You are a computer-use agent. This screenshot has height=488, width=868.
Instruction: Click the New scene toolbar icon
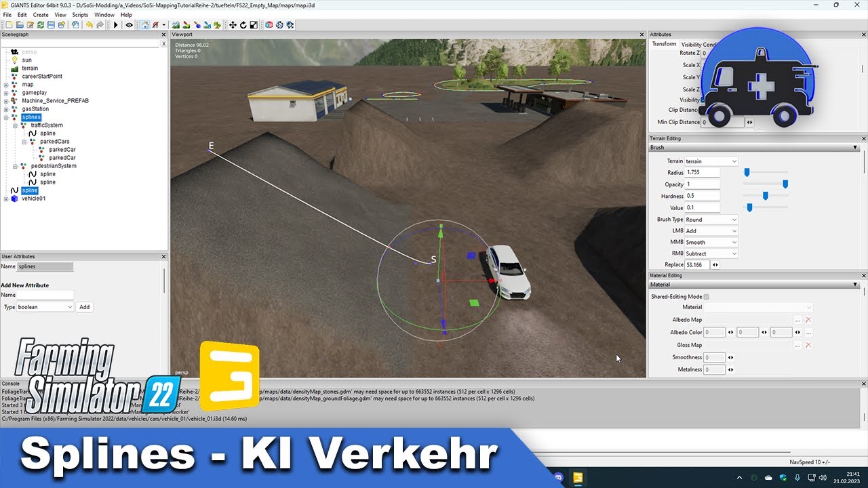click(x=9, y=25)
